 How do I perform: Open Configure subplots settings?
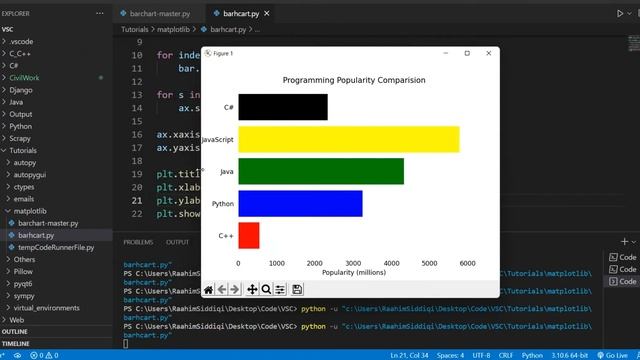click(280, 289)
